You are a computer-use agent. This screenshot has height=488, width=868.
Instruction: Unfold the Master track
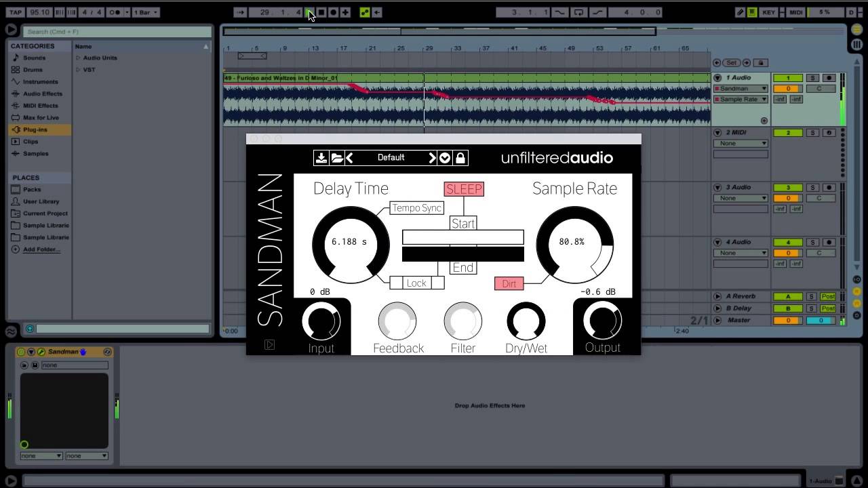pyautogui.click(x=717, y=321)
